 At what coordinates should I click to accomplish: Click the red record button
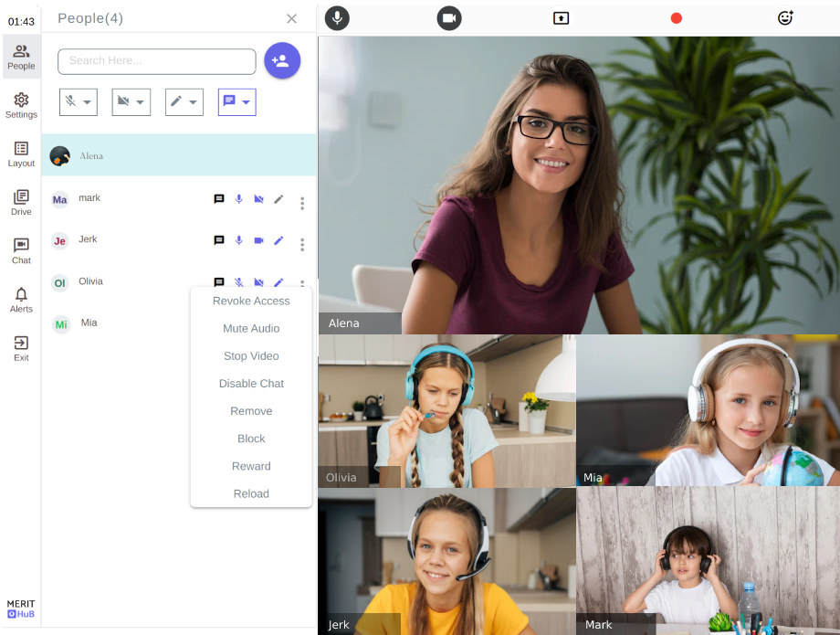pyautogui.click(x=677, y=18)
